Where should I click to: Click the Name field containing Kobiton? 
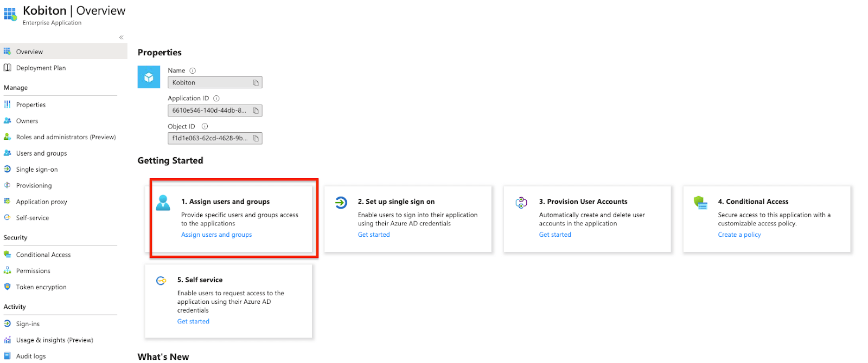point(215,82)
